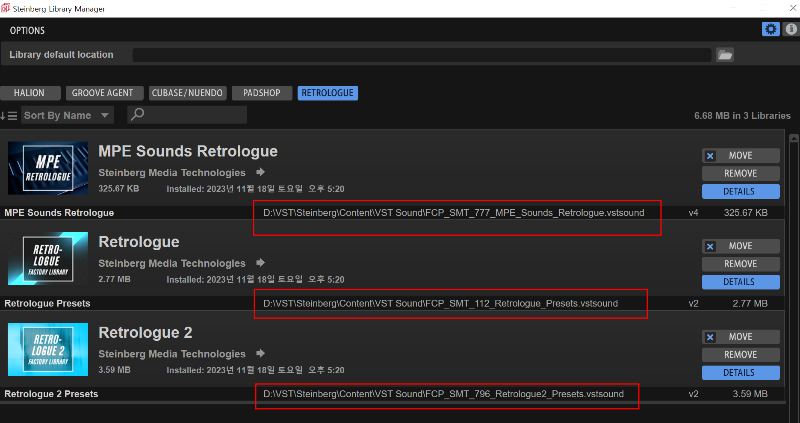The image size is (800, 423).
Task: Click REMOVE for Retrologue 2
Action: pos(741,355)
